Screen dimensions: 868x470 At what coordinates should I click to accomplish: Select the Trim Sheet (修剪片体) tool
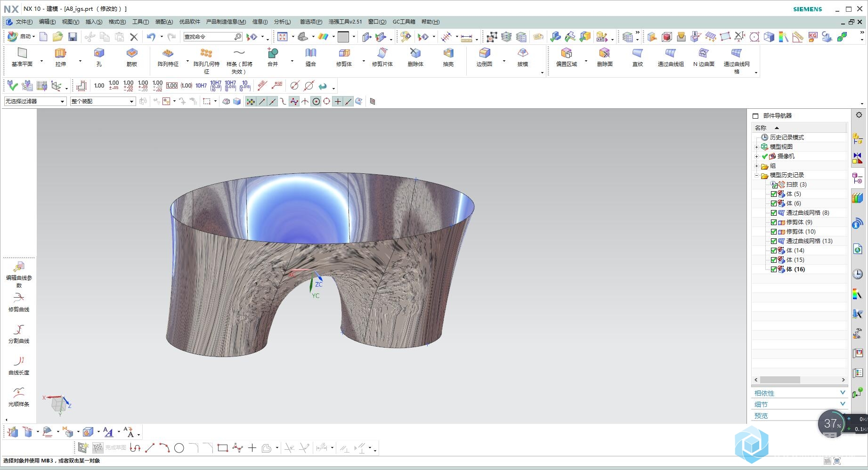(382, 57)
